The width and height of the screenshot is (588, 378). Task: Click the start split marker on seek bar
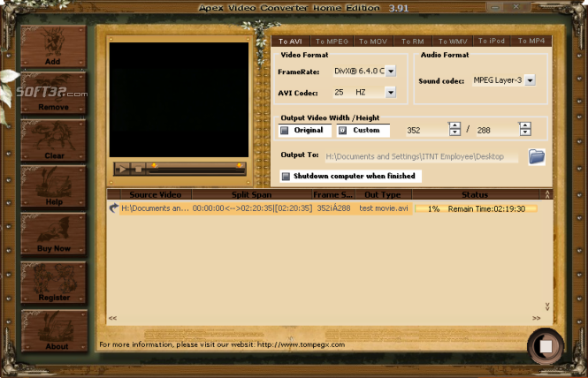(x=154, y=165)
